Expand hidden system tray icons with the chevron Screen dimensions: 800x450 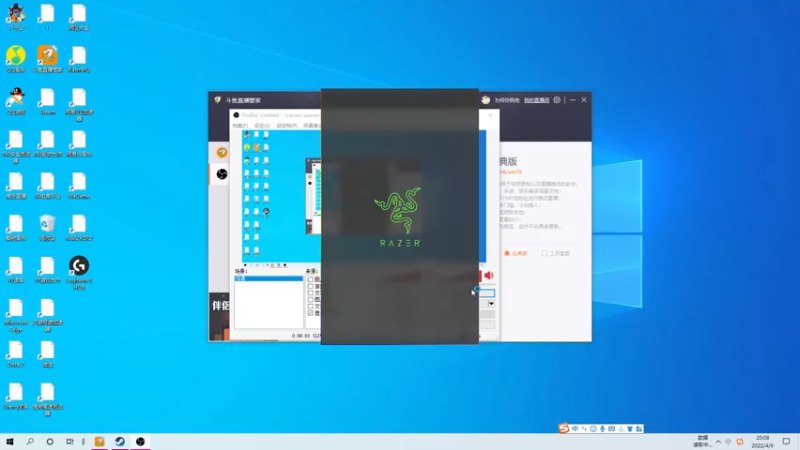[718, 442]
